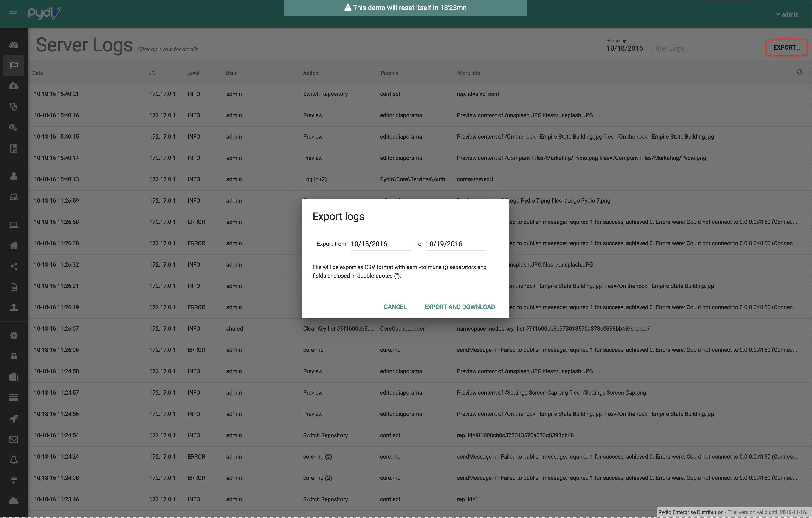
Task: Click Pydio Enterprise Distribution footer text
Action: 691,512
